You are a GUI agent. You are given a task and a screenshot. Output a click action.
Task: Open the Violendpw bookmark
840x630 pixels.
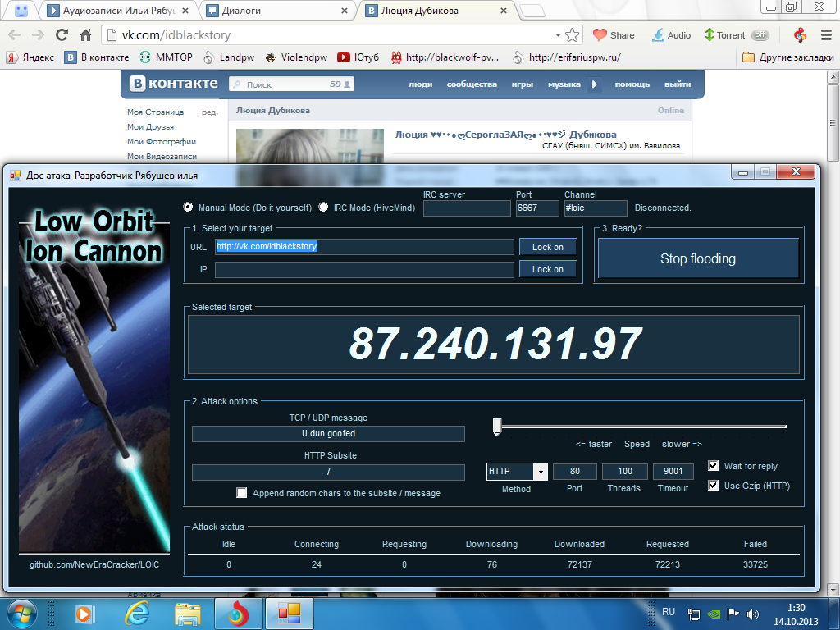pyautogui.click(x=296, y=57)
